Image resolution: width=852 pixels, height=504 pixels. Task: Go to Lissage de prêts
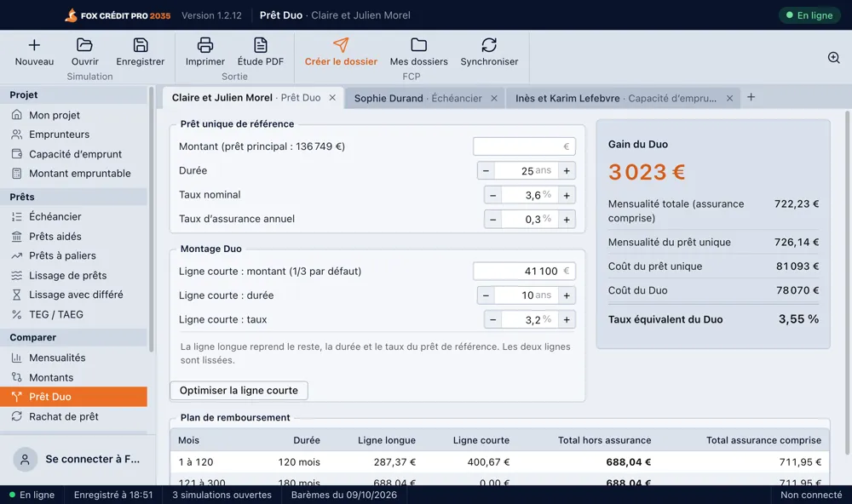[x=74, y=275]
